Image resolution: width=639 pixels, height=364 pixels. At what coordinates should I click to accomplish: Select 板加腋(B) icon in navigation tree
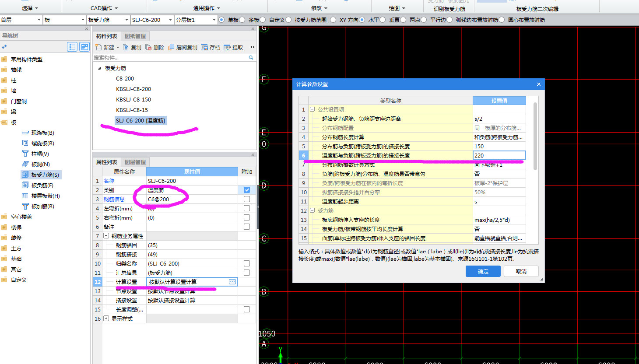point(25,206)
